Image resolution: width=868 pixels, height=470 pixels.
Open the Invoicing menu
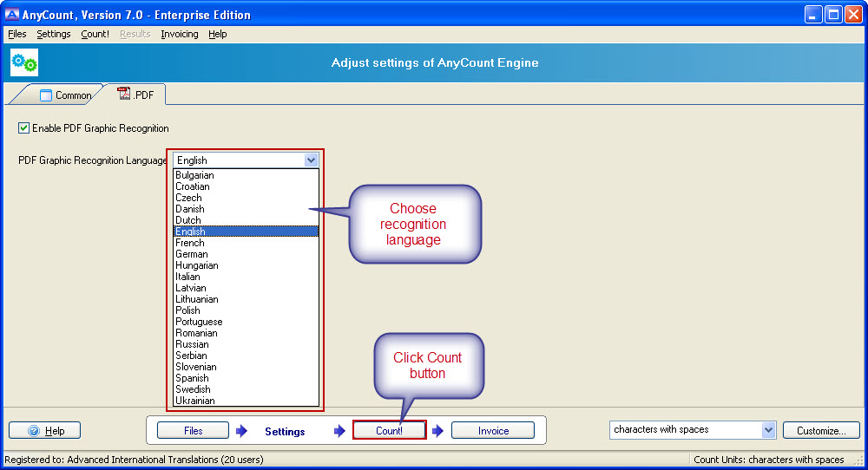[180, 34]
